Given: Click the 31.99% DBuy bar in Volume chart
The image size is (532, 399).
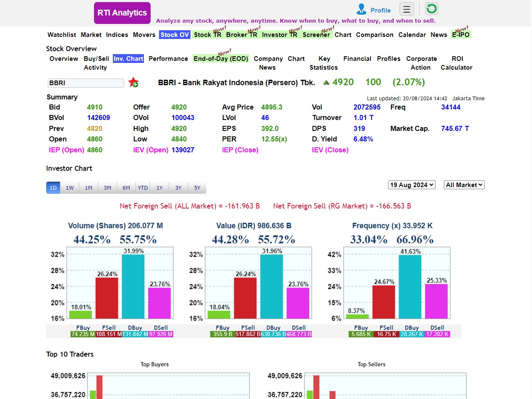Looking at the screenshot, I should (x=133, y=287).
